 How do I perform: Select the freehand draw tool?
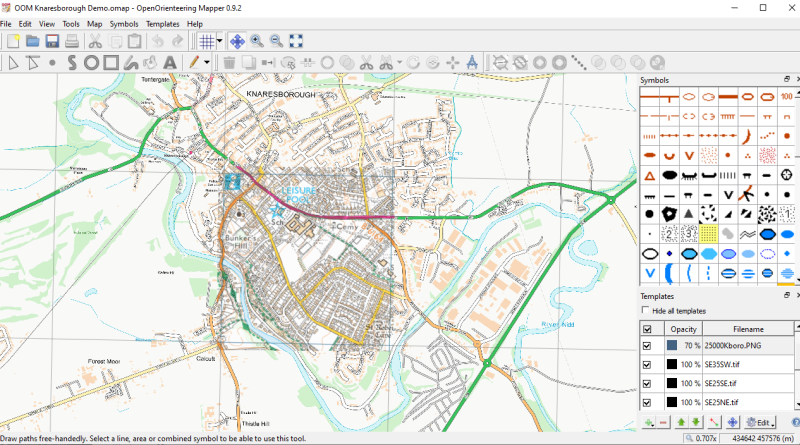pyautogui.click(x=131, y=63)
